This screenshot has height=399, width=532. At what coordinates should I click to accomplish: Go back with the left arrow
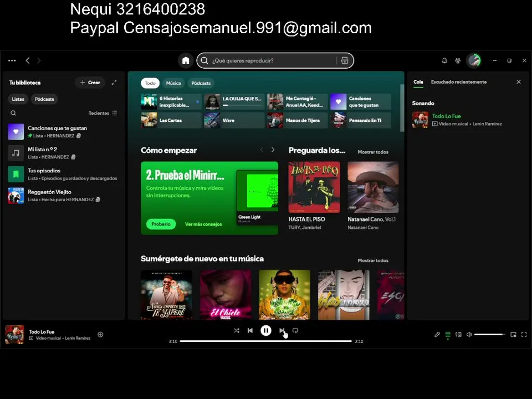pyautogui.click(x=28, y=61)
